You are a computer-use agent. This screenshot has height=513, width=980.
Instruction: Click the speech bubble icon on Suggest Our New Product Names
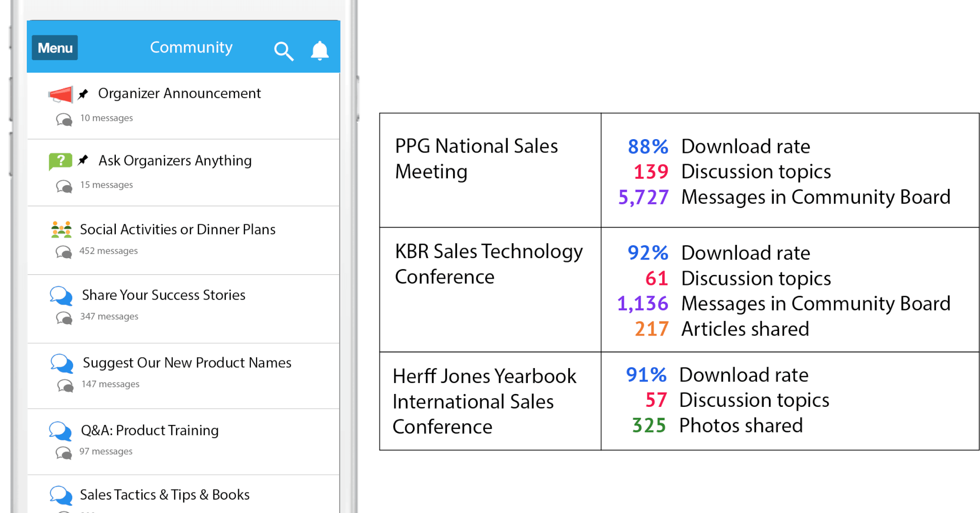[x=61, y=364]
